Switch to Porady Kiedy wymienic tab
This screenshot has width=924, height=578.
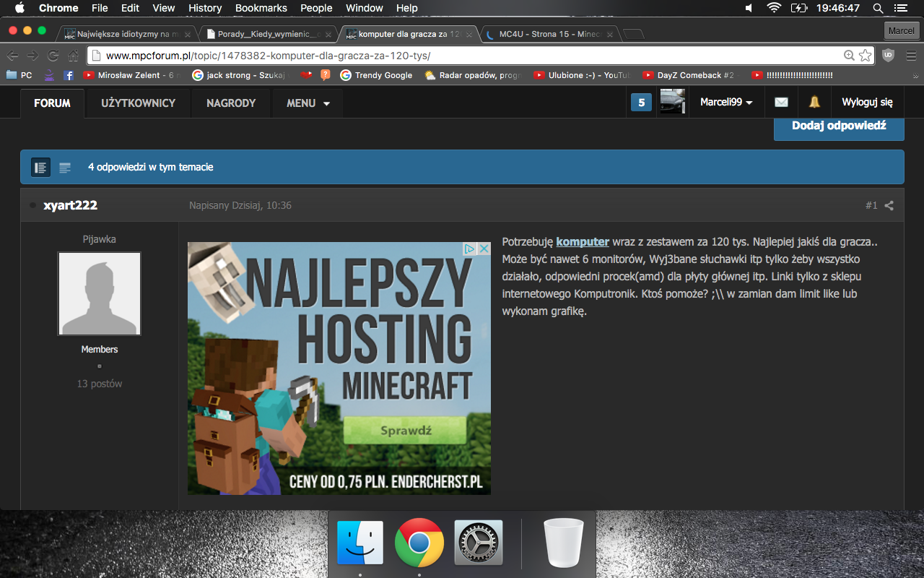click(268, 34)
